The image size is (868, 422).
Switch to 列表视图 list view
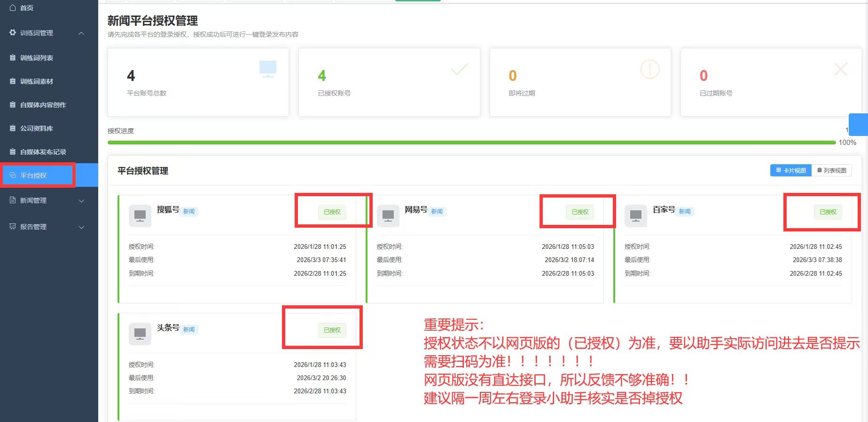[x=832, y=170]
